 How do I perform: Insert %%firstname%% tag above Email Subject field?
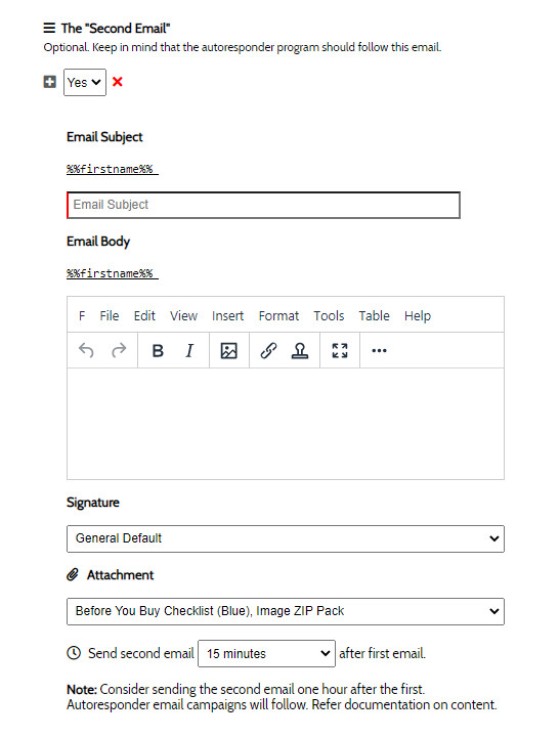click(112, 169)
